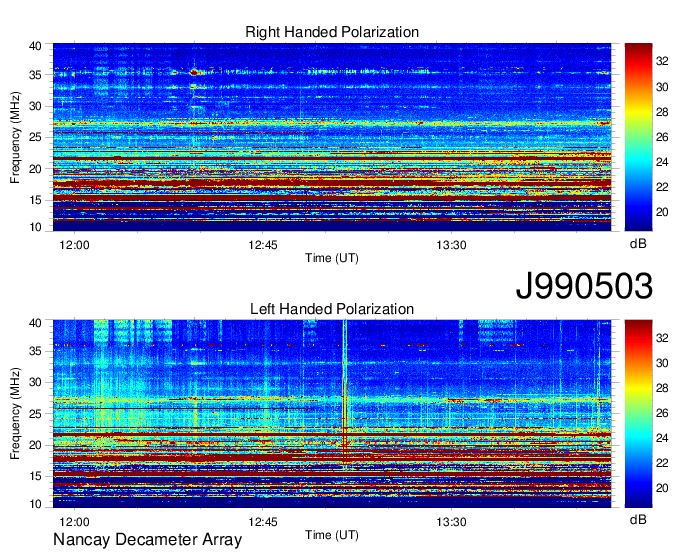Image resolution: width=680 pixels, height=552 pixels.
Task: Click the 10 frequency tick on the top plot
Action: click(x=35, y=227)
